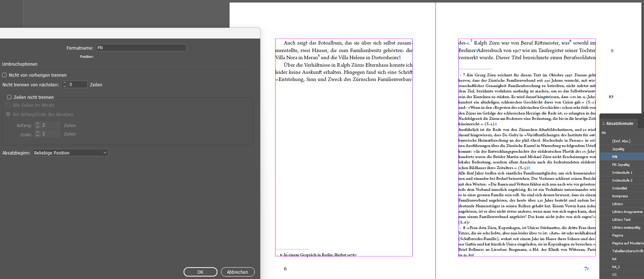Image resolution: width=644 pixels, height=279 pixels.
Task: Apply the Kompress paragraph style
Action: point(622,196)
